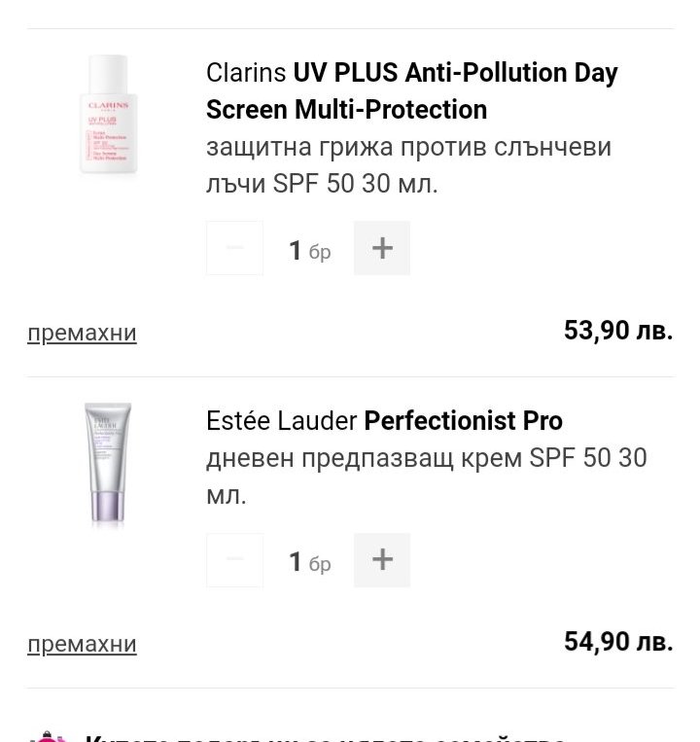Click the 53,90 лв. price
The height and width of the screenshot is (742, 700).
tap(618, 331)
